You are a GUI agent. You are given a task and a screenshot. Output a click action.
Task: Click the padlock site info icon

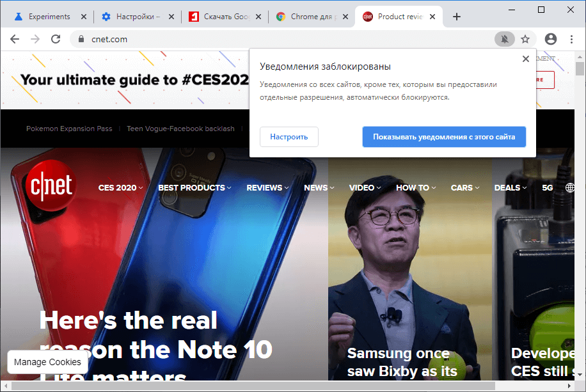(81, 39)
